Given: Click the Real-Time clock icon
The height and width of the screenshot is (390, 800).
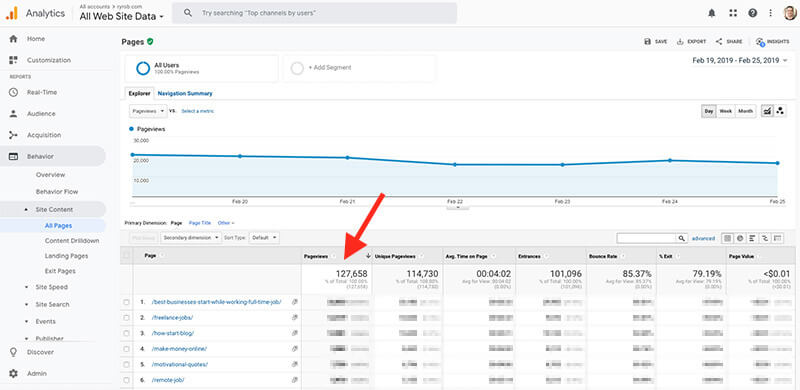Looking at the screenshot, I should (x=13, y=92).
